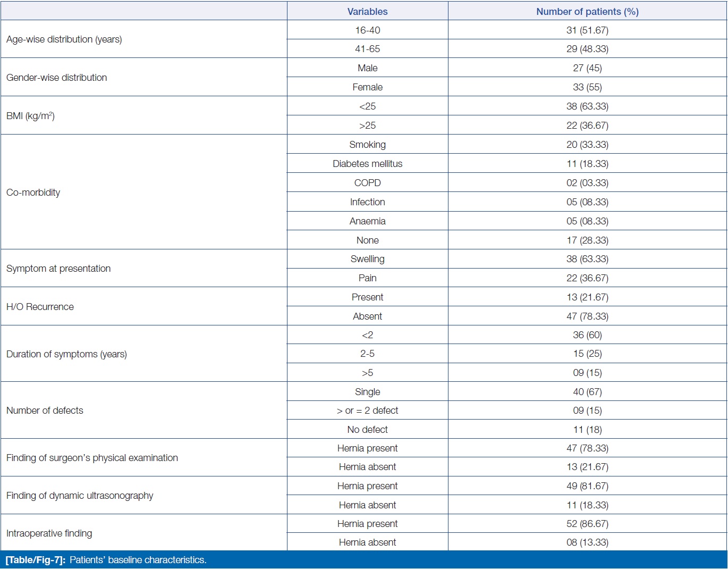Select the 'Intraoperative finding' label

[49, 533]
